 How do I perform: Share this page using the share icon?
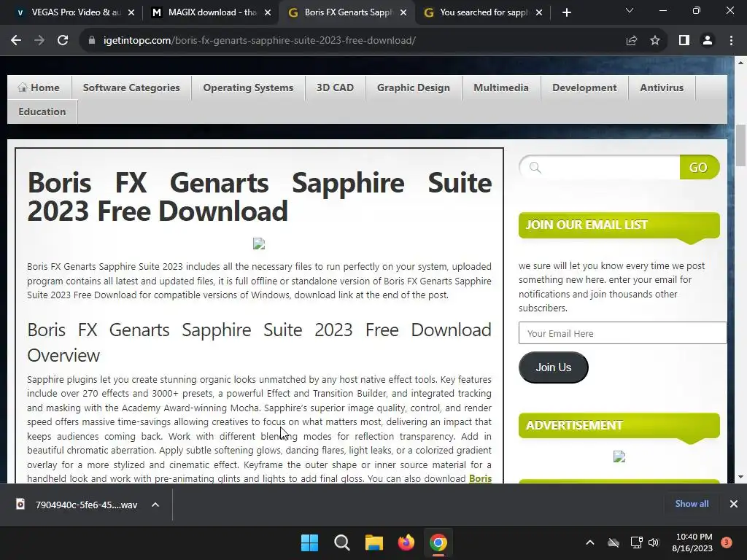coord(632,41)
